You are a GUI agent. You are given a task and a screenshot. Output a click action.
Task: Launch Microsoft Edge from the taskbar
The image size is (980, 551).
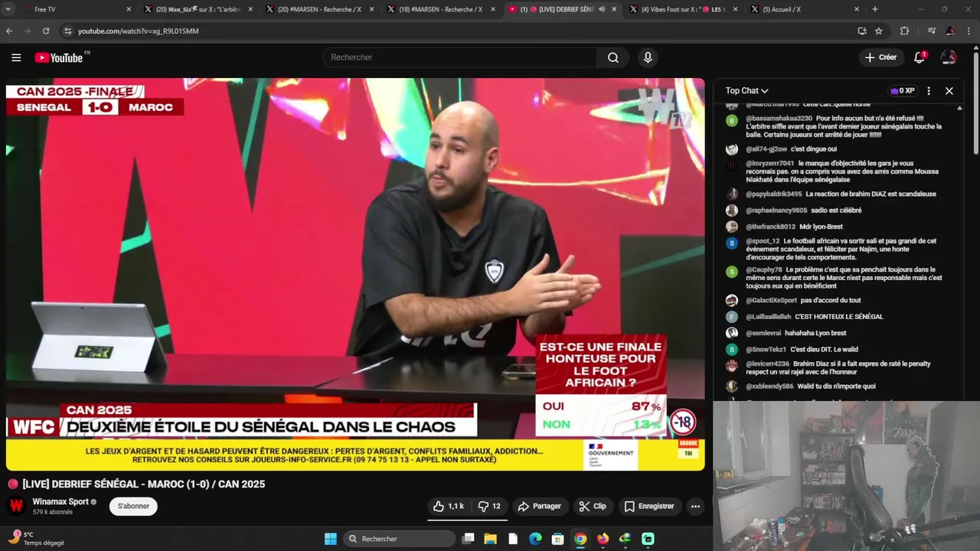[x=535, y=539]
